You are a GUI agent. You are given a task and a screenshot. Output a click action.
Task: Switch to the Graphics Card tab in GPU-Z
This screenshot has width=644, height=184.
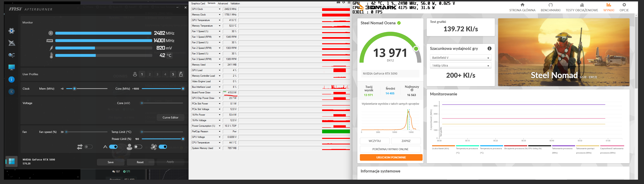pos(198,4)
